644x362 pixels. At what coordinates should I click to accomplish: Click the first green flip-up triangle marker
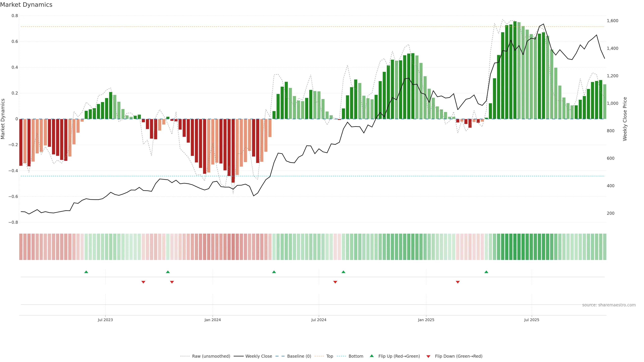pos(86,272)
